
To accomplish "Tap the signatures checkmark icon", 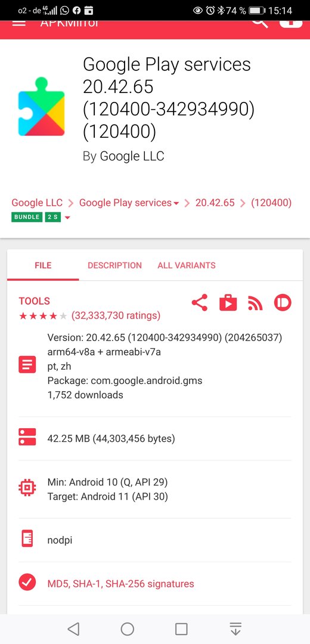I will [27, 582].
